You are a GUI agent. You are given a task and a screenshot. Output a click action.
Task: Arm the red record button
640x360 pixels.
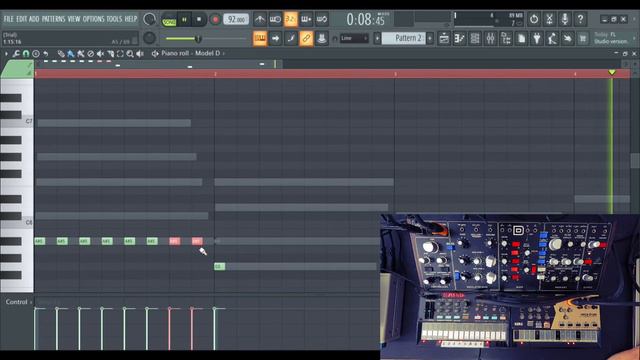tap(215, 19)
